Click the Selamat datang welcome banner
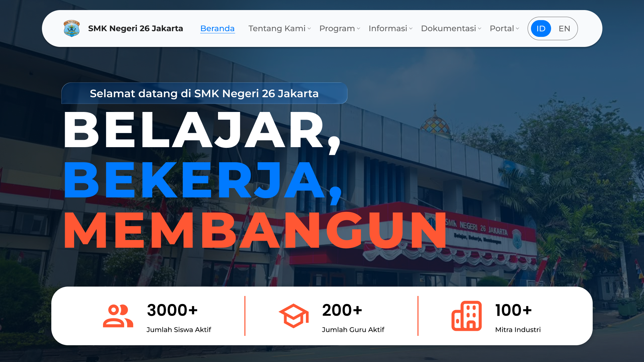 coord(204,93)
